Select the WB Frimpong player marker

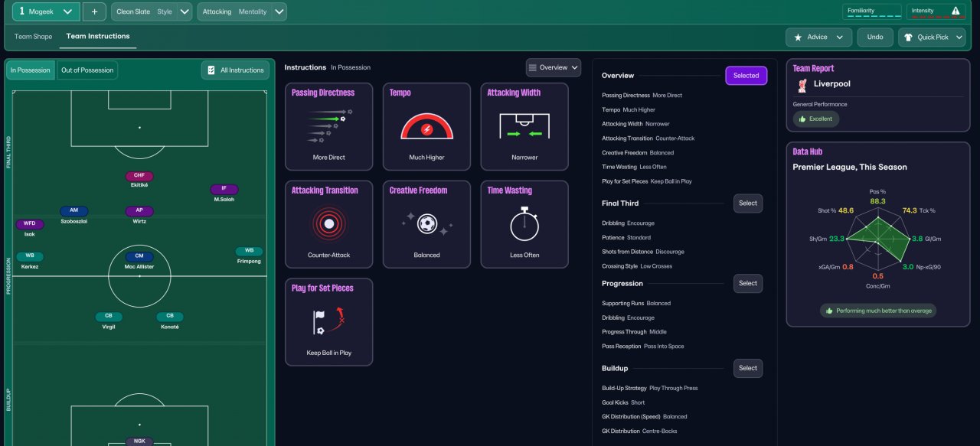coord(249,255)
